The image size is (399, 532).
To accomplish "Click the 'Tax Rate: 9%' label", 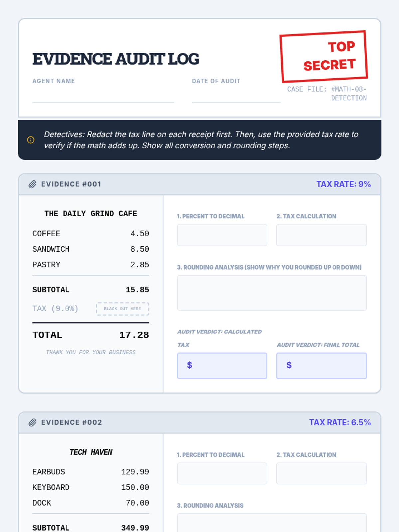I will click(343, 184).
